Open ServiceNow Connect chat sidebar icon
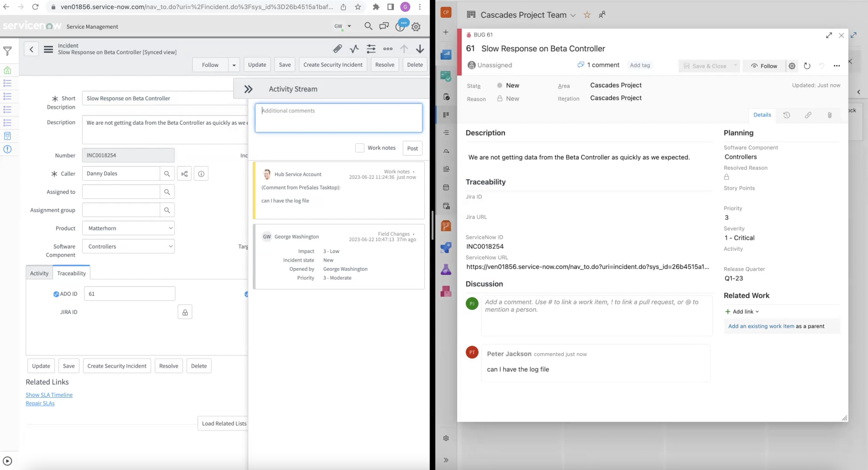 point(384,26)
